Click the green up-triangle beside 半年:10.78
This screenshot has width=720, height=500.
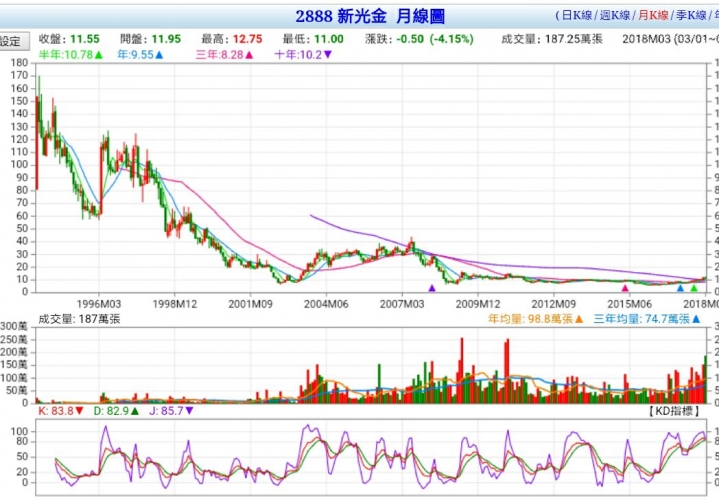(x=98, y=55)
